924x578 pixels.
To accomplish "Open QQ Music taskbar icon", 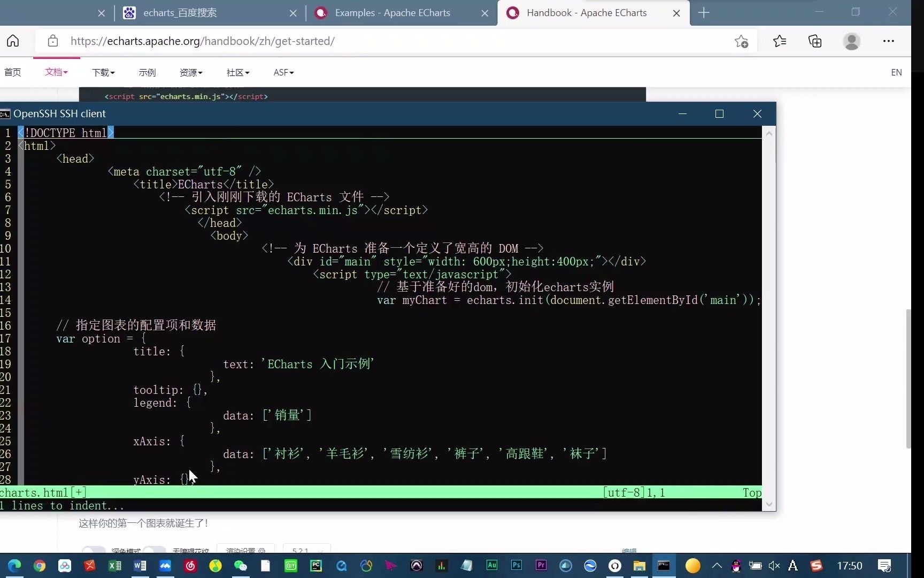I will pyautogui.click(x=215, y=566).
